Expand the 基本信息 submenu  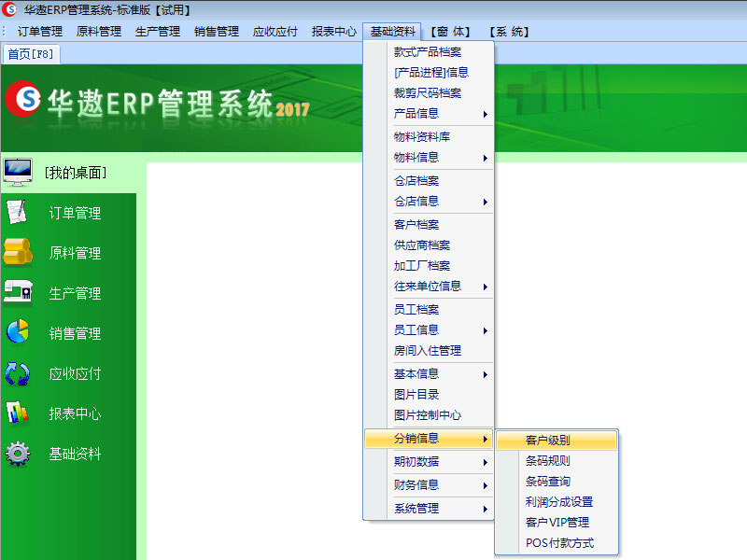coord(429,374)
